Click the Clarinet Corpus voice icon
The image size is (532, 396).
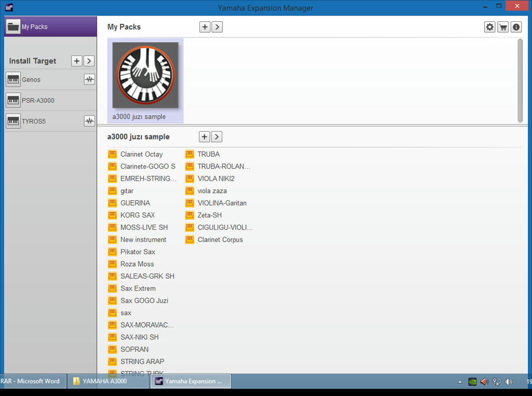tap(190, 240)
